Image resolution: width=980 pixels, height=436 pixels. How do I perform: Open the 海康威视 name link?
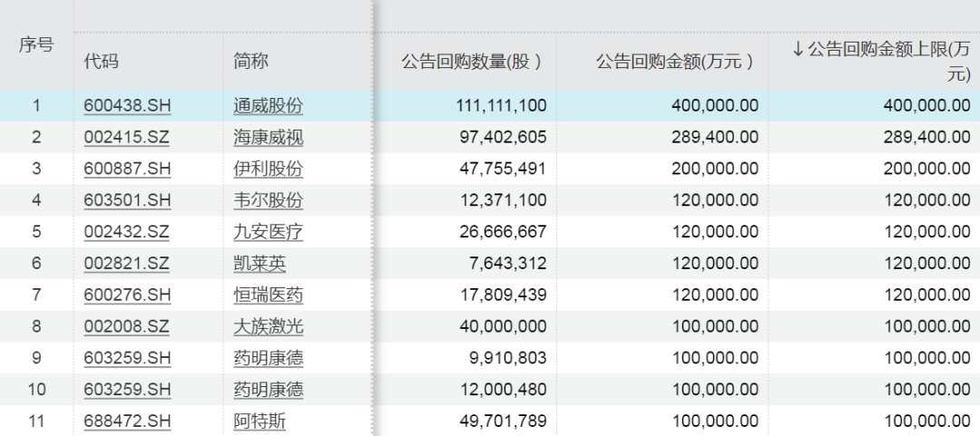[x=268, y=138]
